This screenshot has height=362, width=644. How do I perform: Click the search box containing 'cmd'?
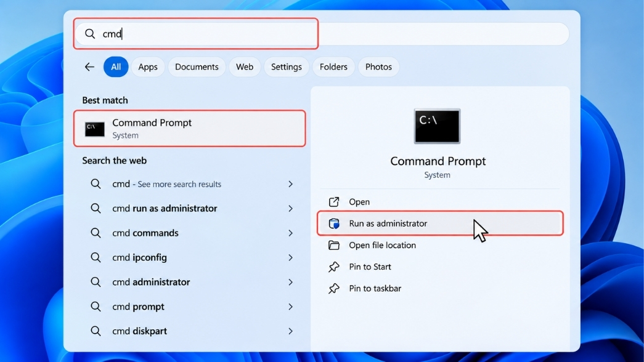(x=322, y=34)
